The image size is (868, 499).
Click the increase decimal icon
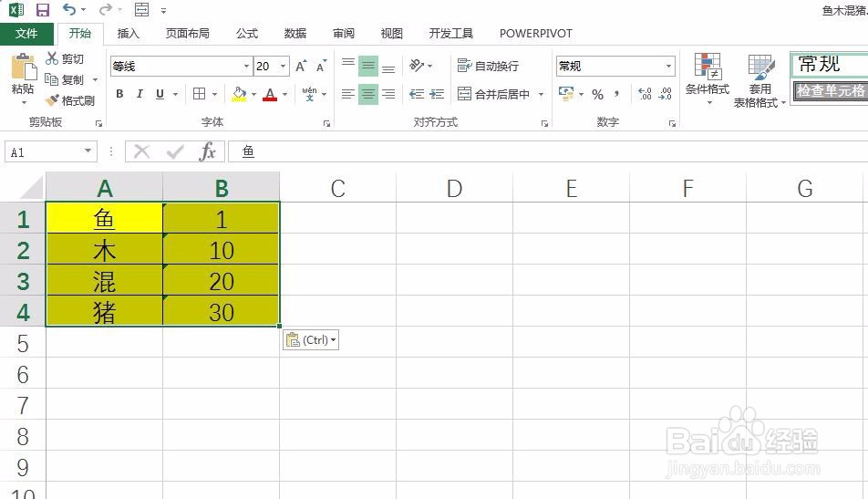[645, 94]
